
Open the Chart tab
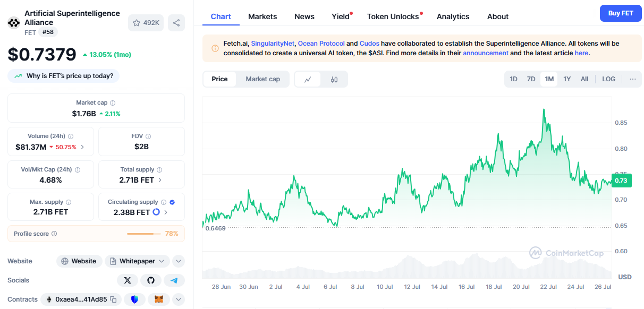click(221, 16)
